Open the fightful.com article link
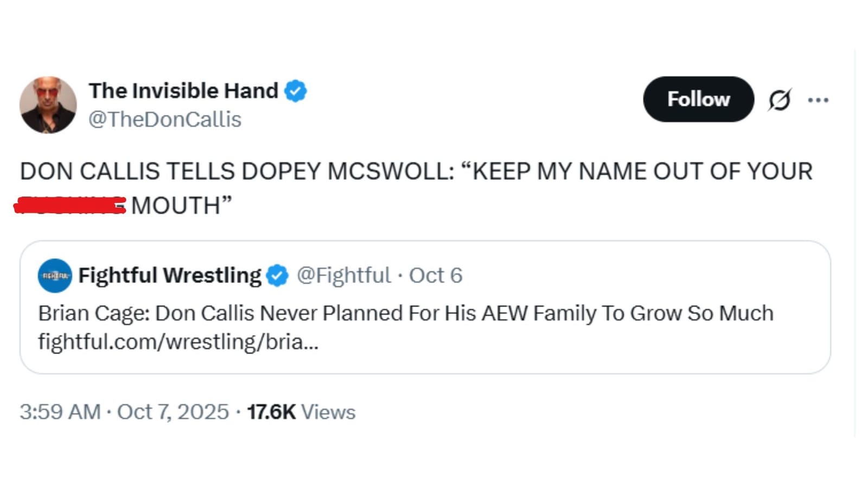 click(179, 342)
